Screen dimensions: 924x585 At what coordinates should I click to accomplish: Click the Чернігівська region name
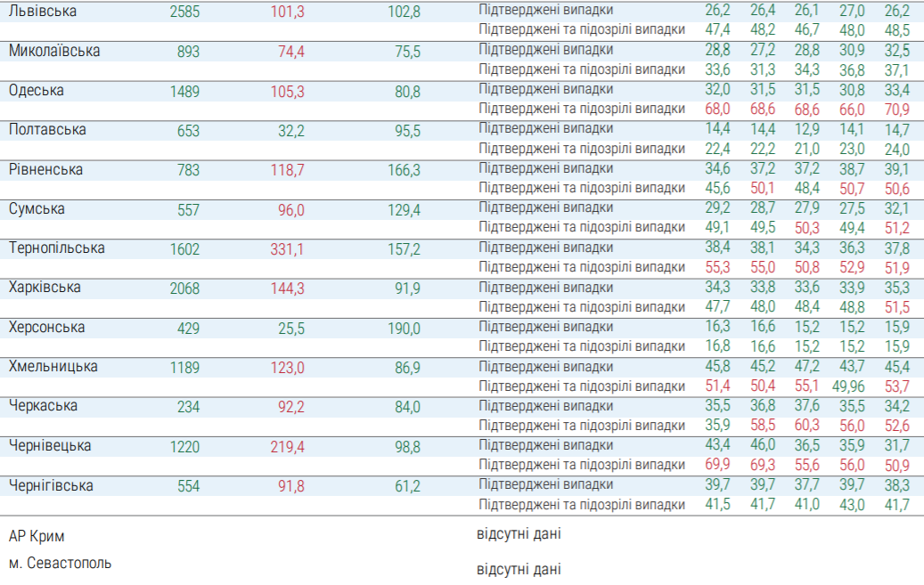pos(51,485)
